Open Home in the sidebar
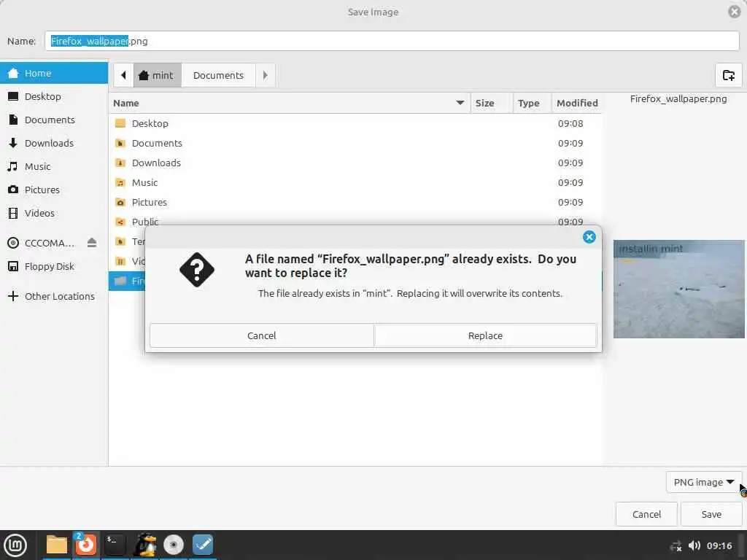Viewport: 747px width, 560px height. click(54, 74)
